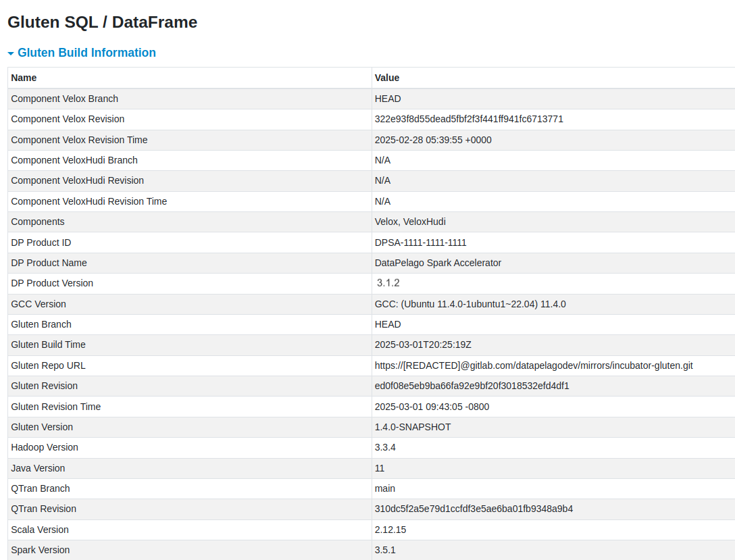Click the 3.3.4 Hadoop version value
Viewport: 735px width, 560px height.
[x=385, y=447]
